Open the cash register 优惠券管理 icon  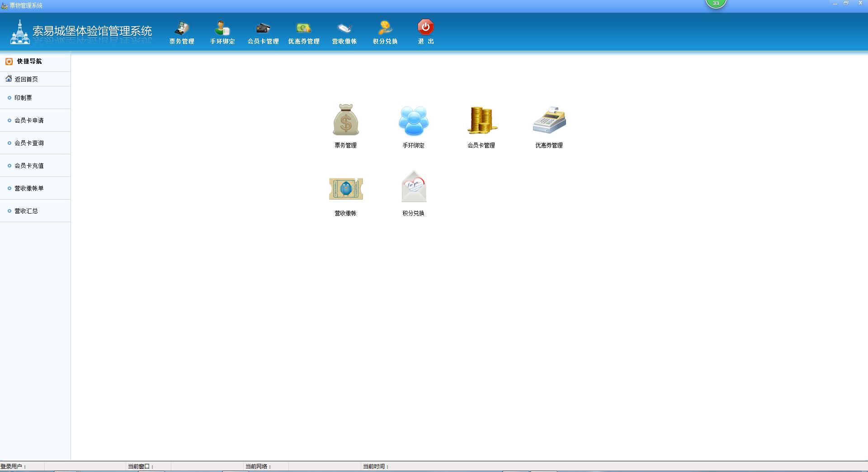click(x=549, y=121)
